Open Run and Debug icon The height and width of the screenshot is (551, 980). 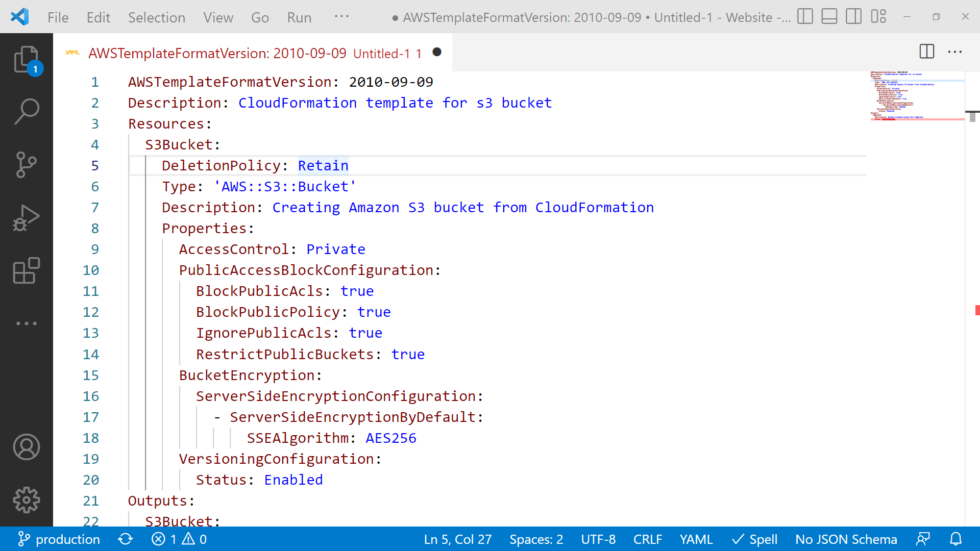point(26,217)
